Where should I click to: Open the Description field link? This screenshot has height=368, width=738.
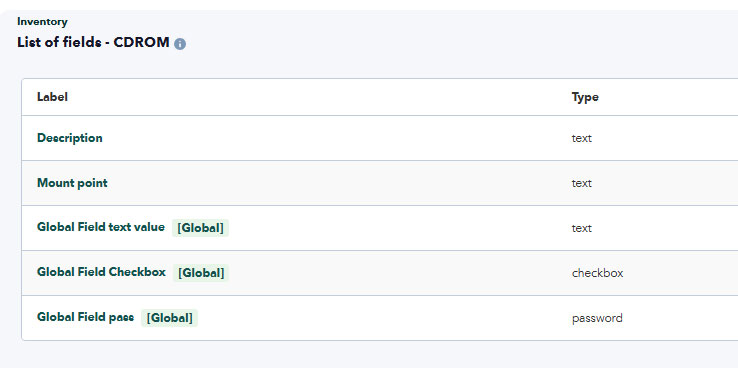(70, 138)
